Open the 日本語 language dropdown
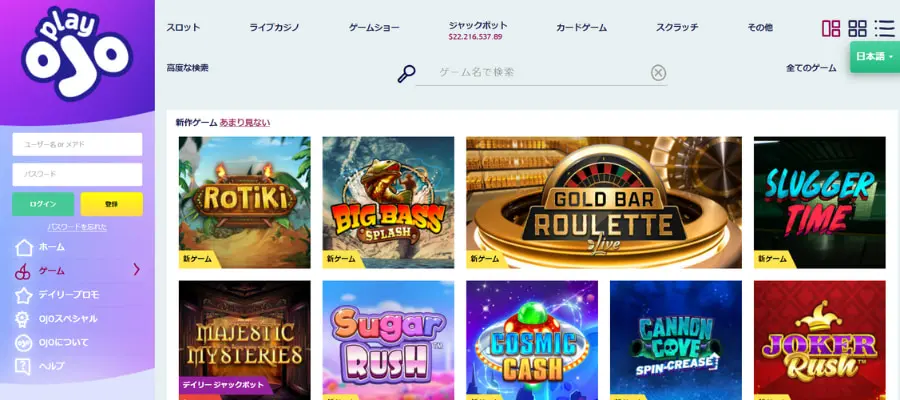The width and height of the screenshot is (900, 400). (875, 57)
